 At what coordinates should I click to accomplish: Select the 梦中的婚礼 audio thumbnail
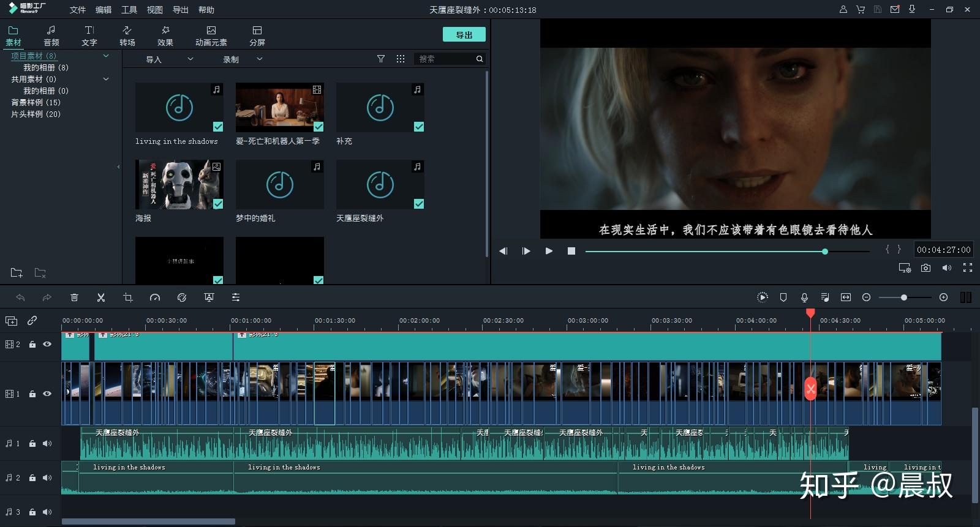(280, 185)
